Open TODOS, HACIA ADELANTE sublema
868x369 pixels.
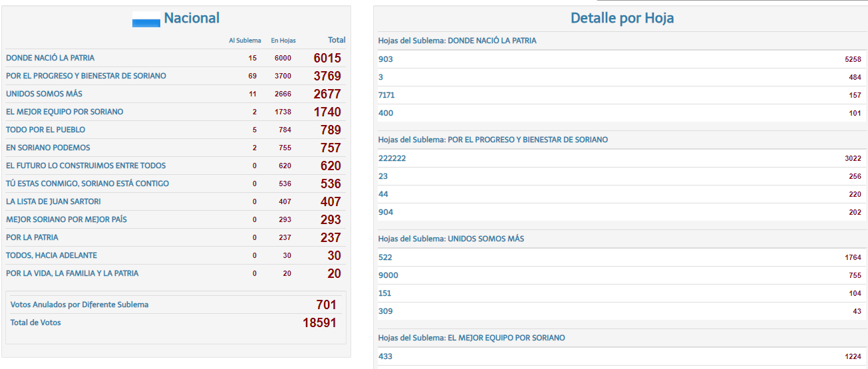click(x=51, y=255)
